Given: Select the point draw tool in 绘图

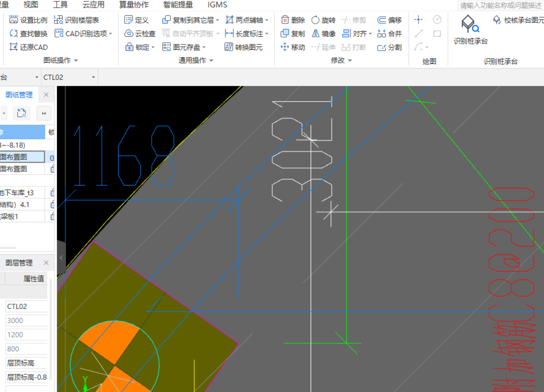Looking at the screenshot, I should (419, 19).
